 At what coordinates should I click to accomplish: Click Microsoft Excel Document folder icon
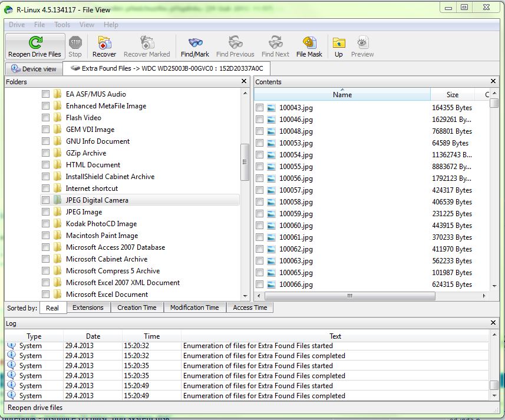coord(57,294)
